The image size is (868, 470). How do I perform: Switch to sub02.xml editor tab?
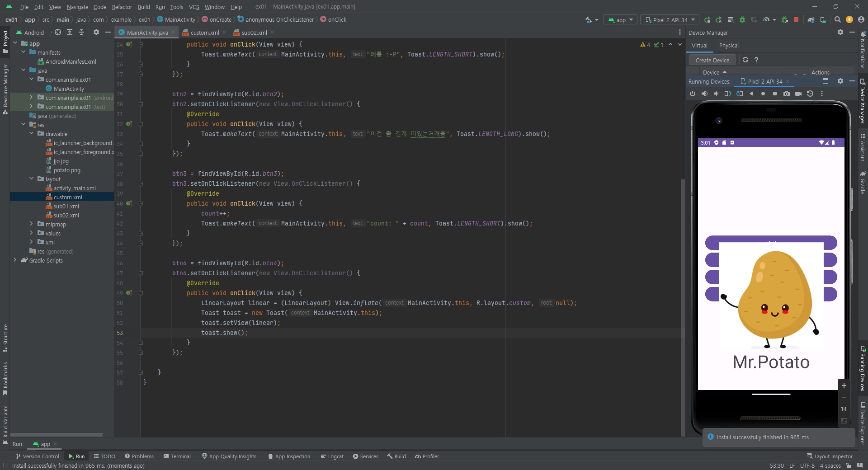(x=254, y=33)
